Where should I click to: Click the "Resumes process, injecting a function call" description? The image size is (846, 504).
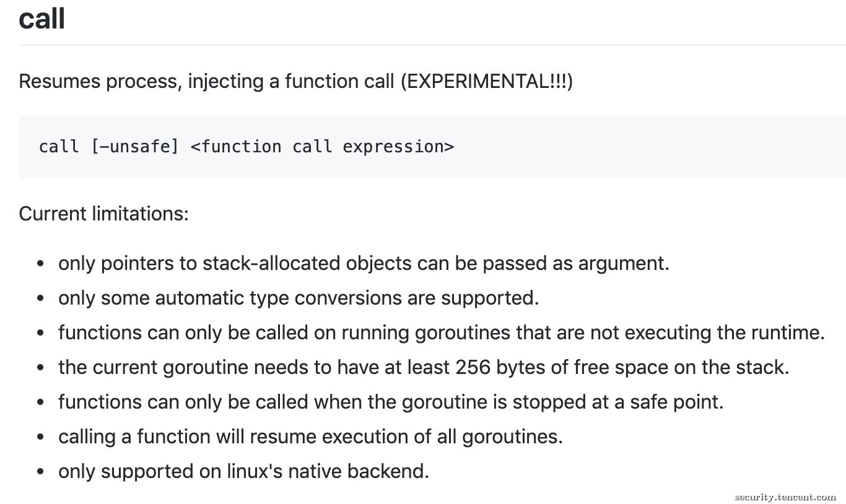(x=206, y=81)
